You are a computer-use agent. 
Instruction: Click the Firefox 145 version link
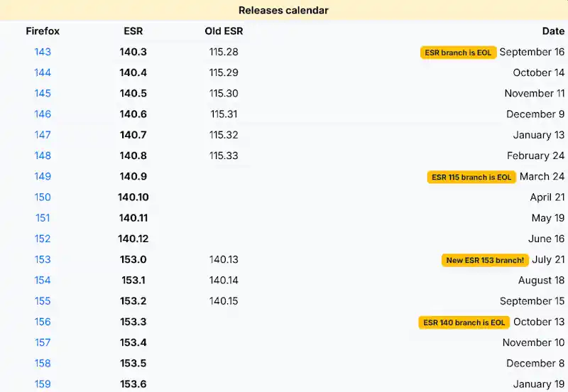click(x=43, y=93)
